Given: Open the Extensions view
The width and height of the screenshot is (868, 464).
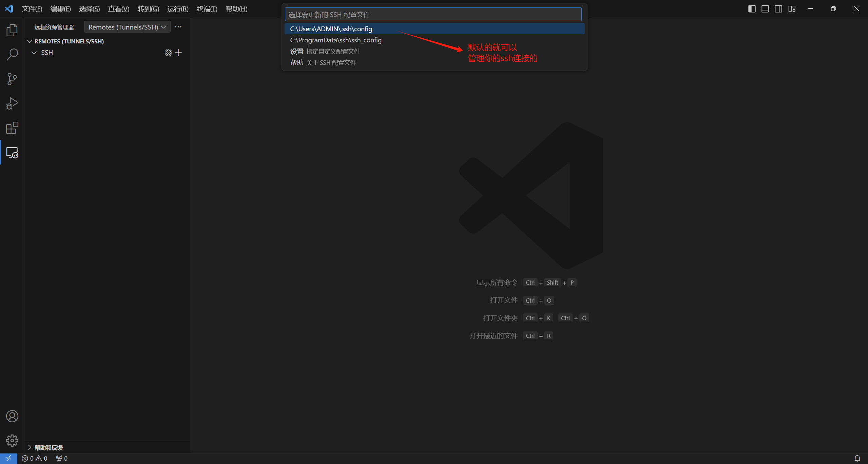Looking at the screenshot, I should point(12,128).
